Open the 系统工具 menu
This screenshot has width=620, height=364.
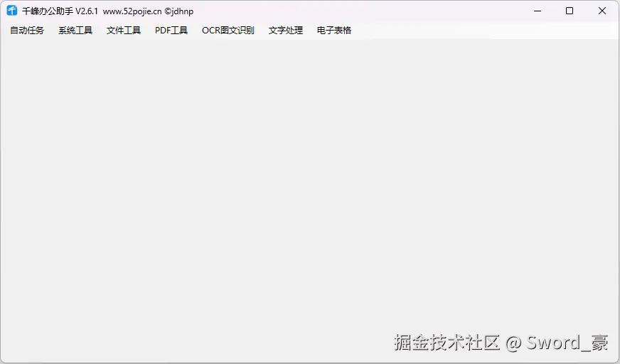point(75,31)
